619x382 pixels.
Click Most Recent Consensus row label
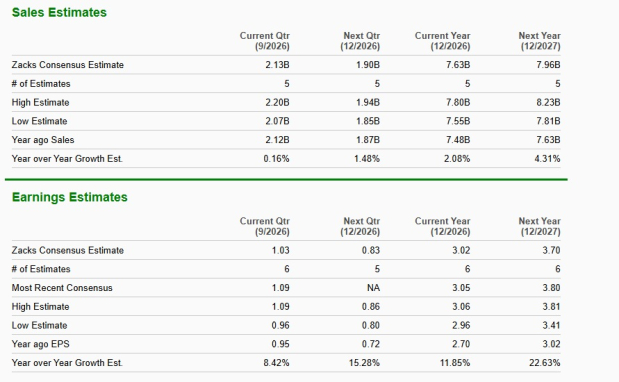coord(62,288)
